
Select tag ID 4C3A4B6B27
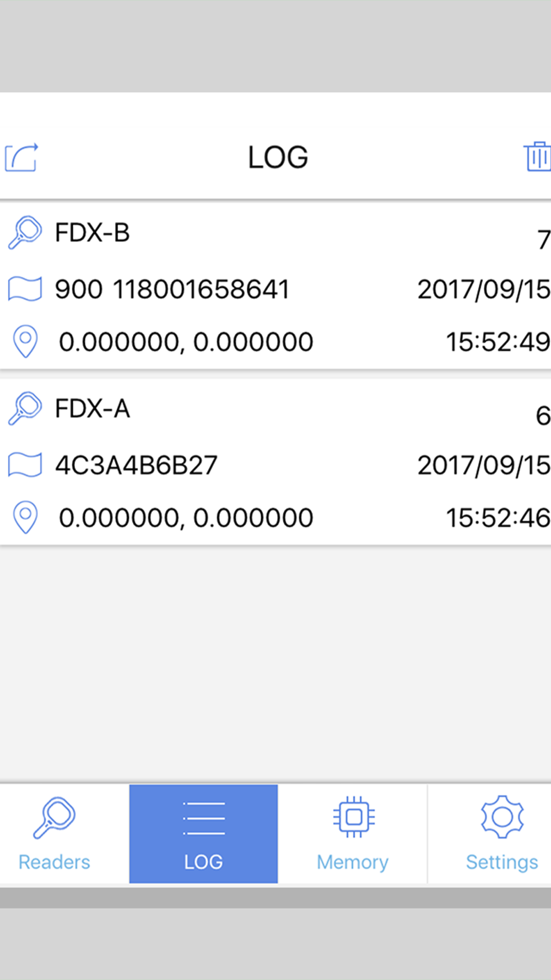[x=136, y=465]
